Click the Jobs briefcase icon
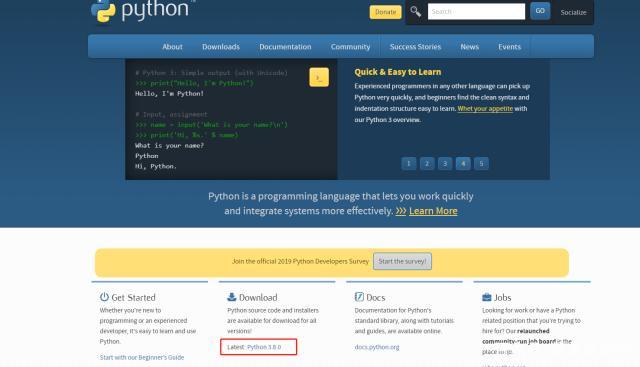The image size is (640, 367). [487, 297]
